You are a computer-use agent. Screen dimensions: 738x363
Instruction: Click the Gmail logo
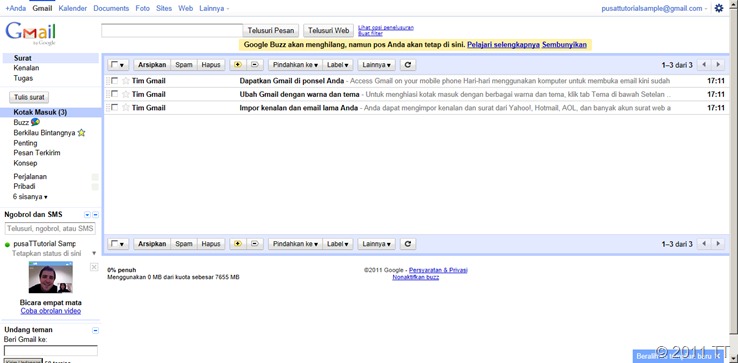coord(31,33)
